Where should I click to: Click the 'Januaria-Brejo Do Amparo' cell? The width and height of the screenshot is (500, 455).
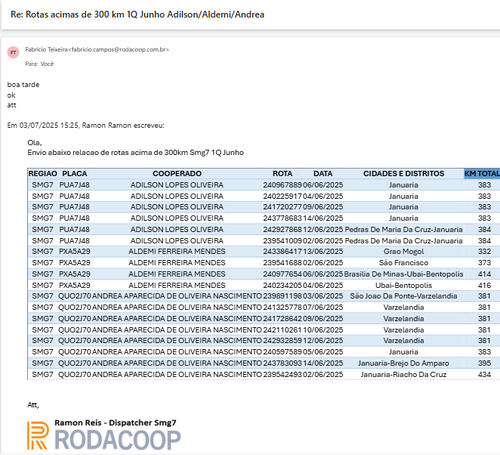[404, 364]
